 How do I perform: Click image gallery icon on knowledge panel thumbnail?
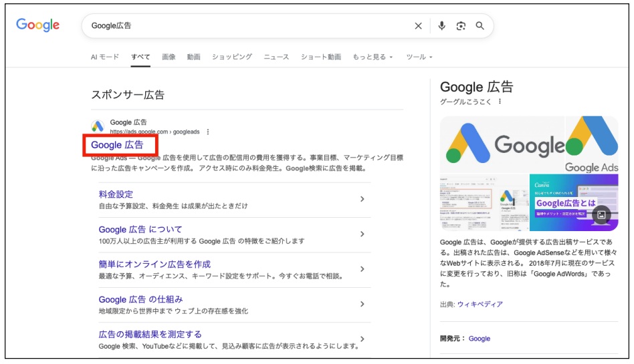pos(601,214)
